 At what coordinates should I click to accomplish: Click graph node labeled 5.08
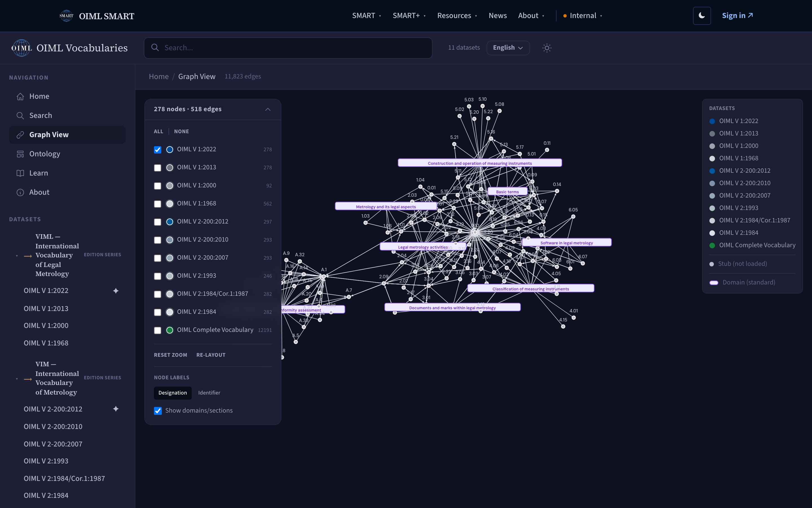pos(499,111)
